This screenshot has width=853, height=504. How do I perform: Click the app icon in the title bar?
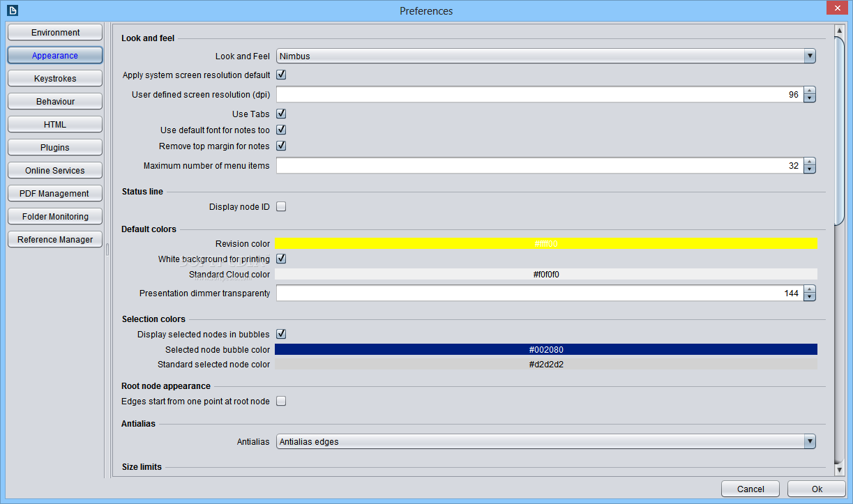pos(12,10)
